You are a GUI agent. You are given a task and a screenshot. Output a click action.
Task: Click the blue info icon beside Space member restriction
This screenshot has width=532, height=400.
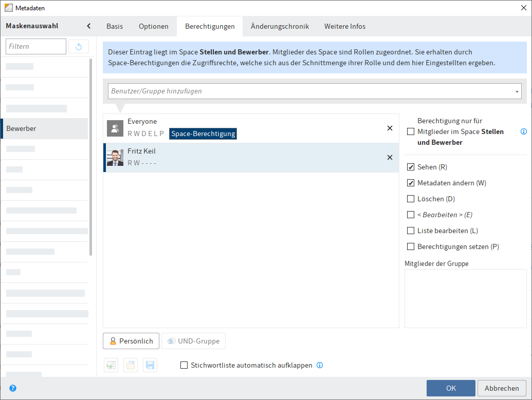[x=523, y=131]
